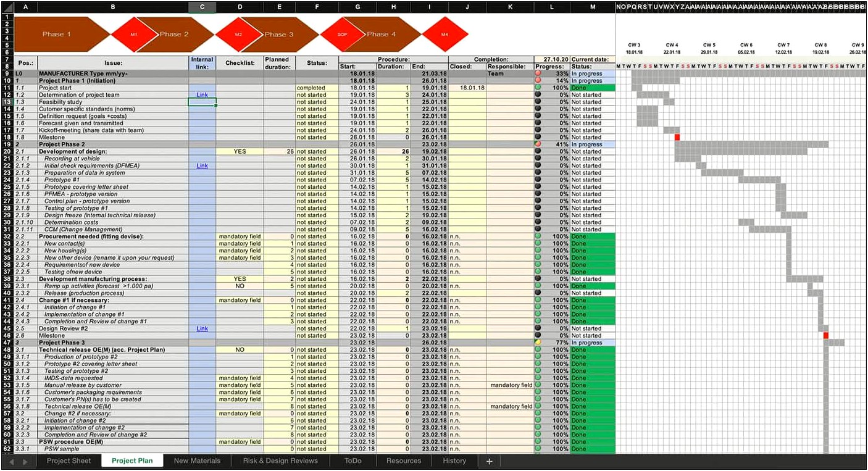
Task: Select the 'Planned duration:' header cell
Action: coord(279,63)
